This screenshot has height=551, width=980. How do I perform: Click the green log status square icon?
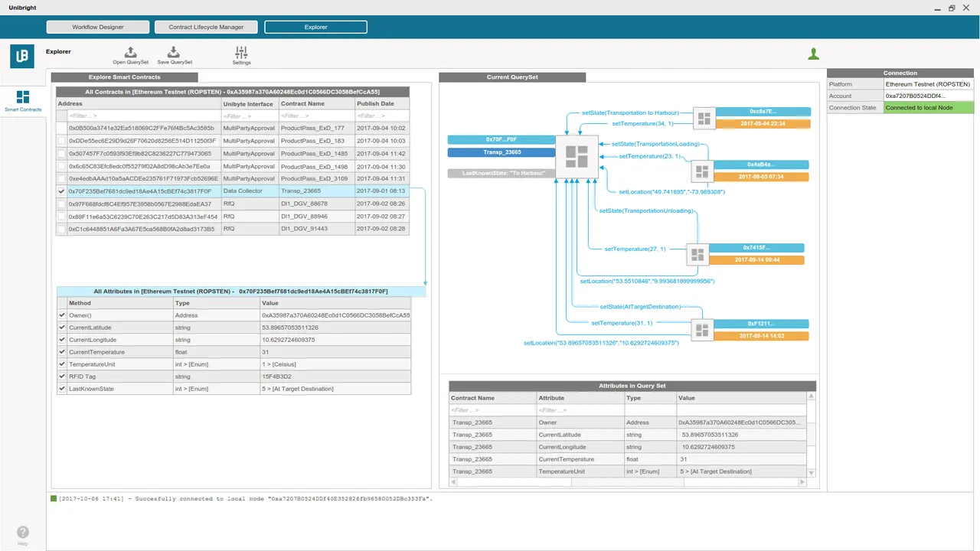pos(54,498)
